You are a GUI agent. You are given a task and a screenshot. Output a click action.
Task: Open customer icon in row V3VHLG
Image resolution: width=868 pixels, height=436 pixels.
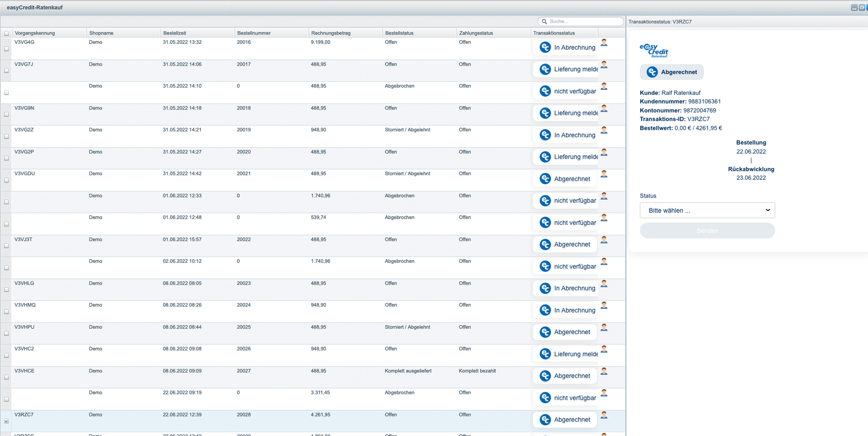604,284
